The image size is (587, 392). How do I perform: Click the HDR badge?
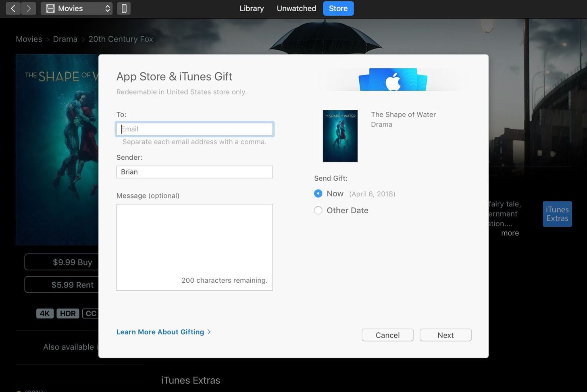coord(68,313)
